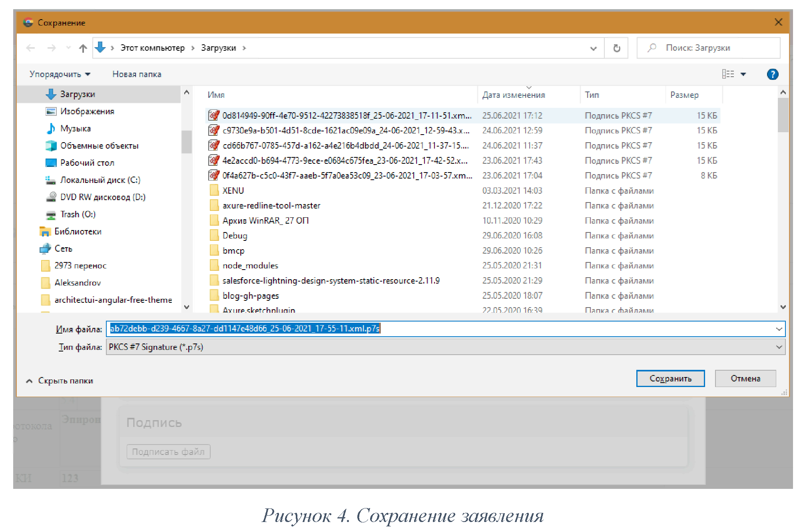
Task: Expand the file type dropdown
Action: (779, 347)
